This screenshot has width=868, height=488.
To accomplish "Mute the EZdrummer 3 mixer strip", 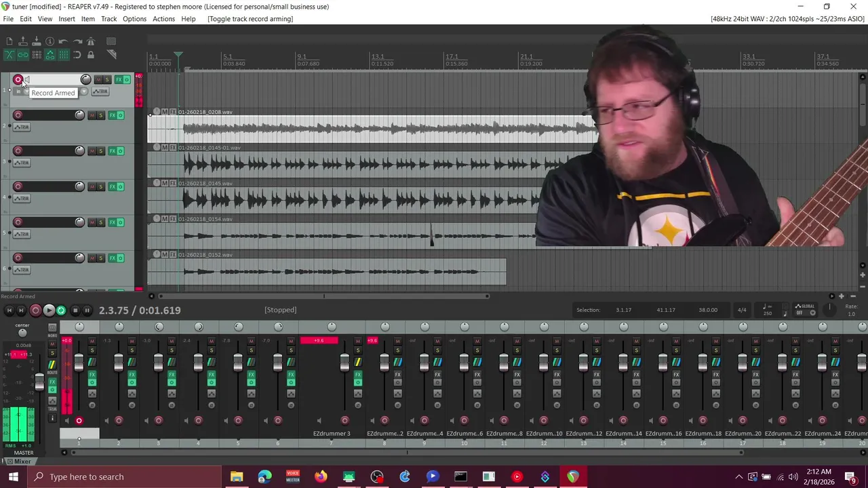I will click(x=358, y=341).
